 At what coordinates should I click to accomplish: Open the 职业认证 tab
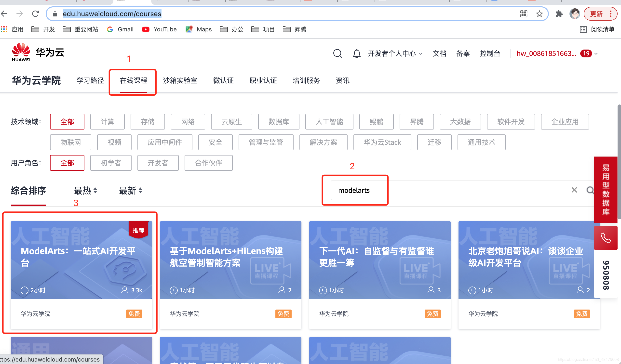tap(263, 80)
